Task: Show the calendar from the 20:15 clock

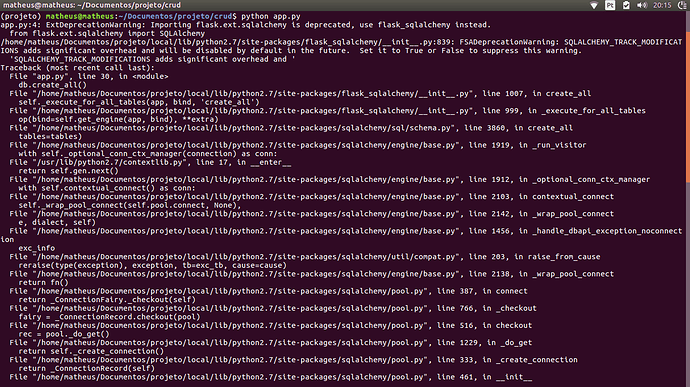Action: [x=662, y=5]
